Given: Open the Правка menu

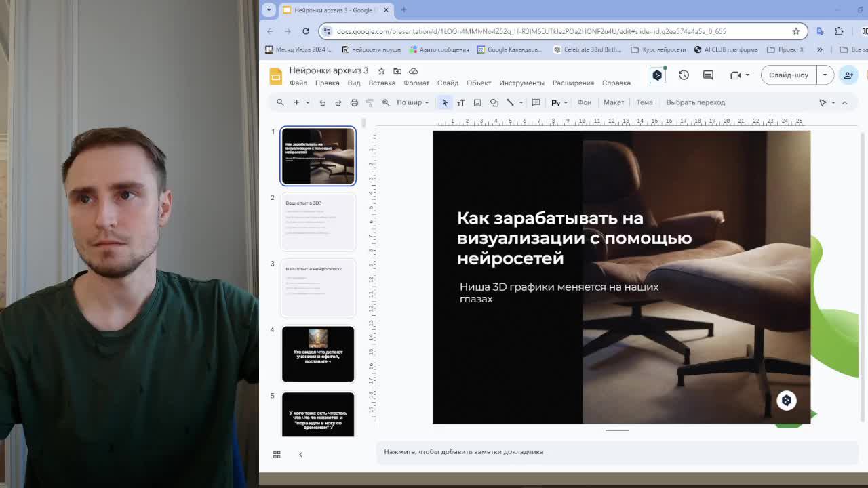Looking at the screenshot, I should [327, 83].
